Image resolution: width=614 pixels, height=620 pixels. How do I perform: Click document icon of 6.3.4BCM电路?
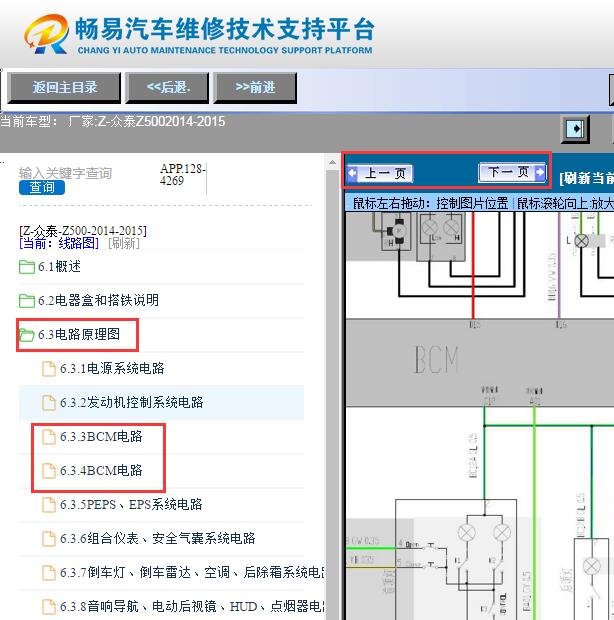coord(49,471)
